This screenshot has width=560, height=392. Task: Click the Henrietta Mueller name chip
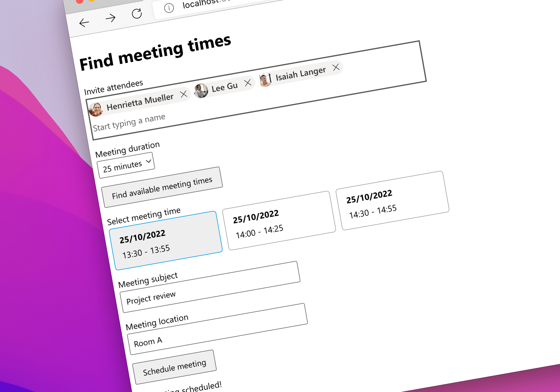[x=140, y=102]
